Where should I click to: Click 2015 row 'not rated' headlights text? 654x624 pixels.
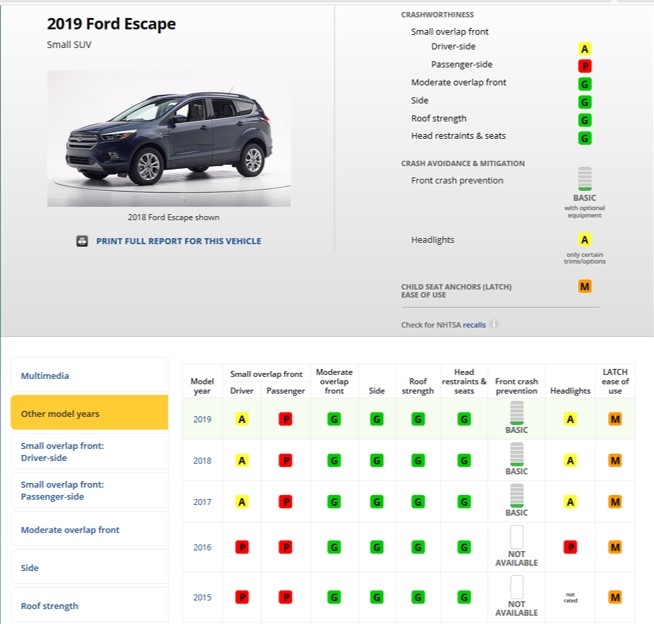570,597
